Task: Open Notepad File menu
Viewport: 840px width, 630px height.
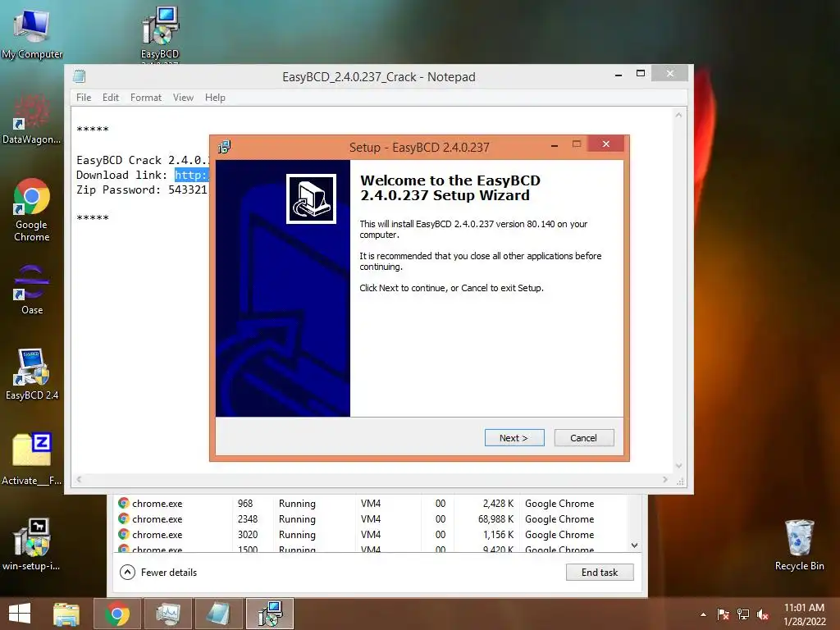Action: [84, 98]
